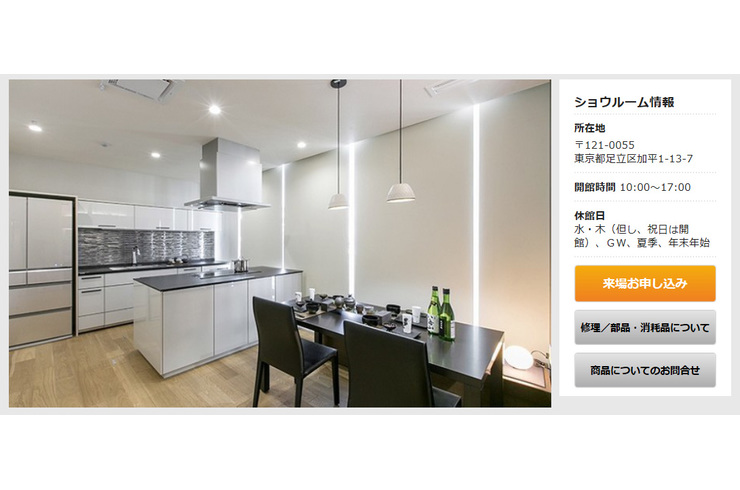Click the 休館日 label
This screenshot has width=740, height=490.
(x=589, y=216)
